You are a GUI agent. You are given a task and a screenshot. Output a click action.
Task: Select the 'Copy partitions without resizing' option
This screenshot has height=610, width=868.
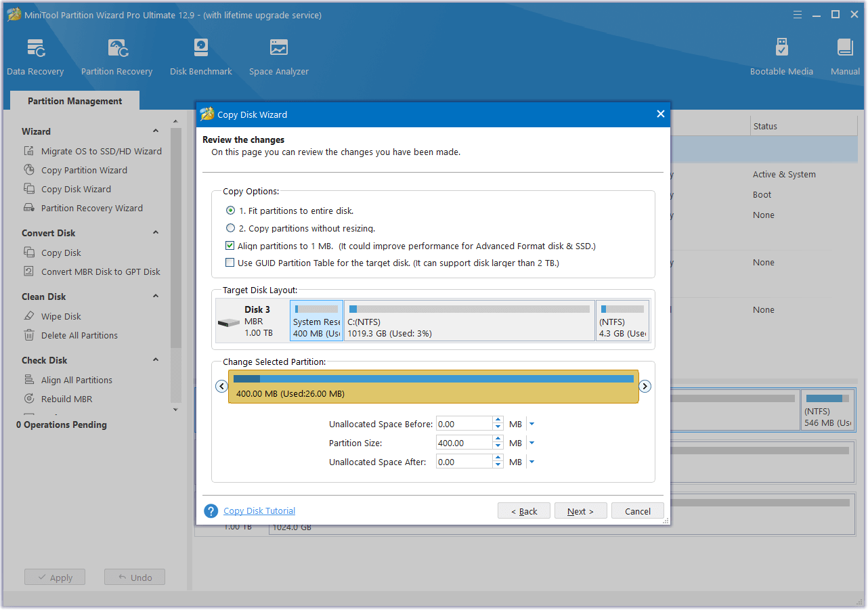pos(230,228)
